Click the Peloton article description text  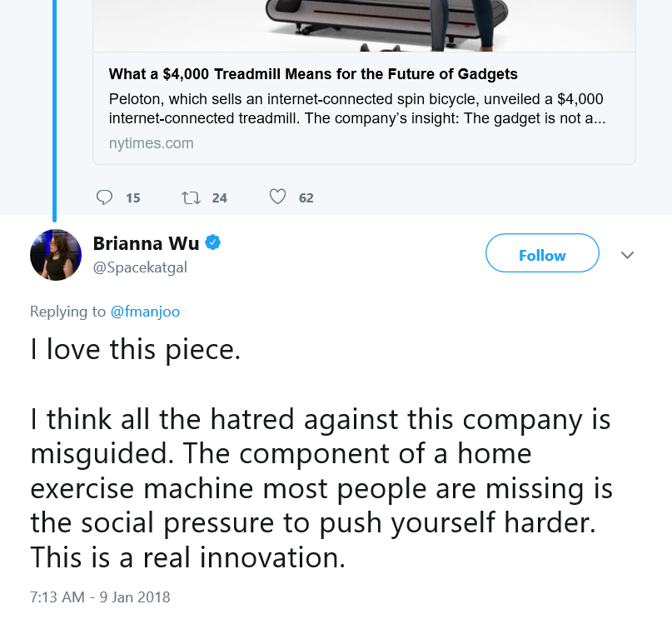coord(357,108)
